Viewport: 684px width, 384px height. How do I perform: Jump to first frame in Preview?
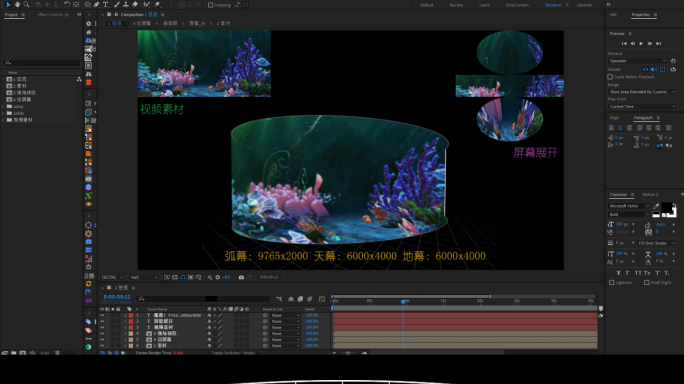[x=624, y=43]
